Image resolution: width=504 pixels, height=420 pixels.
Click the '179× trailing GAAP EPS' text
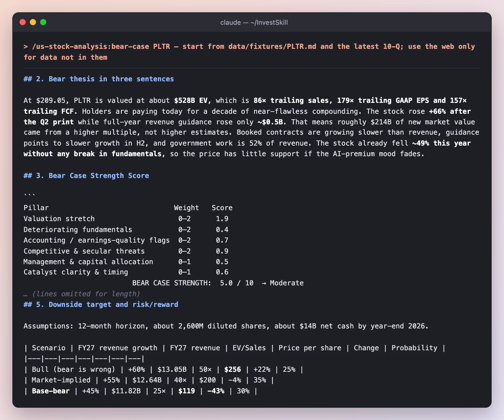tap(383, 101)
